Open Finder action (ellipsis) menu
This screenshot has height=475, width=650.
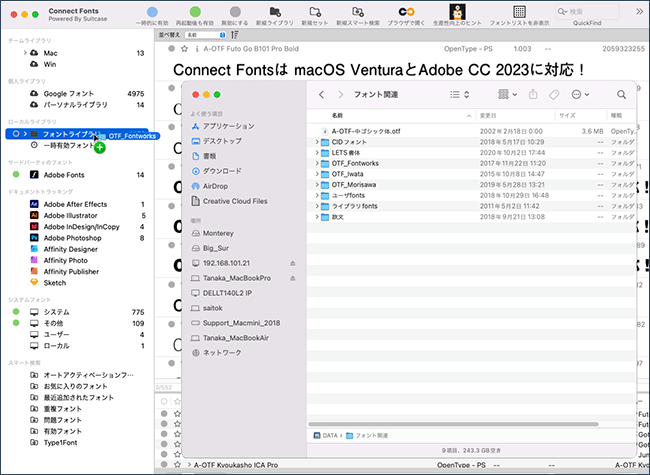(x=580, y=95)
